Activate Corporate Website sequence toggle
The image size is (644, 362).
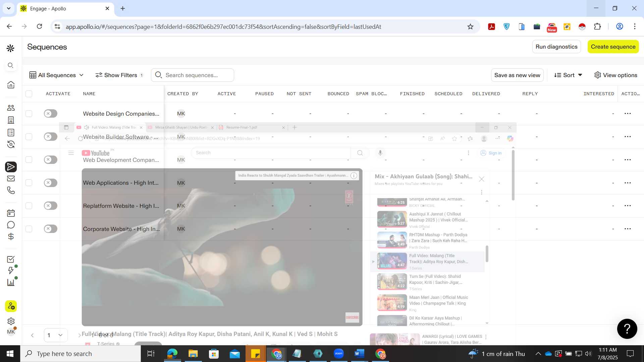point(50,229)
